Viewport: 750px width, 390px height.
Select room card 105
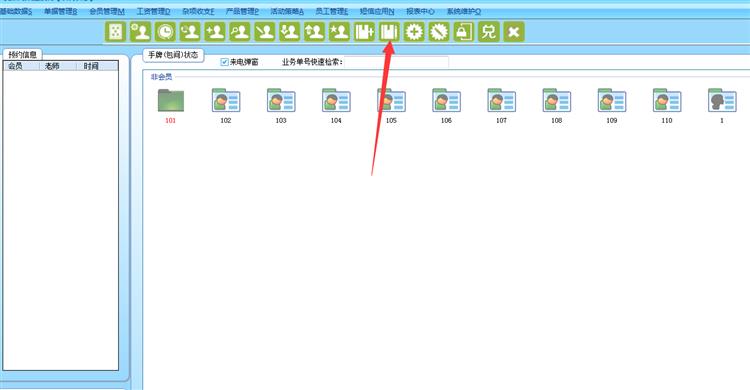391,106
